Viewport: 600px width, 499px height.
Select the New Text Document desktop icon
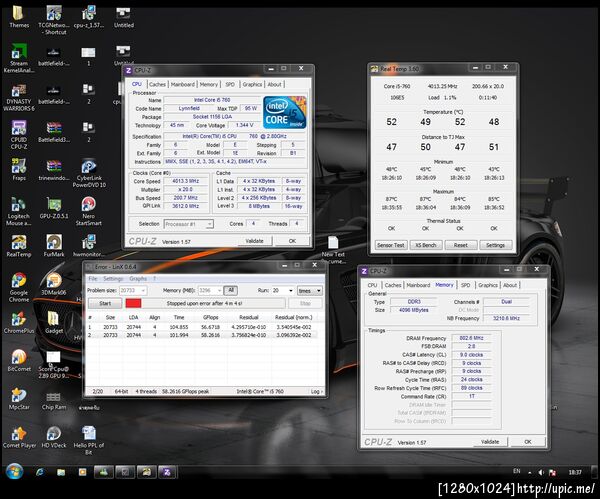click(333, 250)
